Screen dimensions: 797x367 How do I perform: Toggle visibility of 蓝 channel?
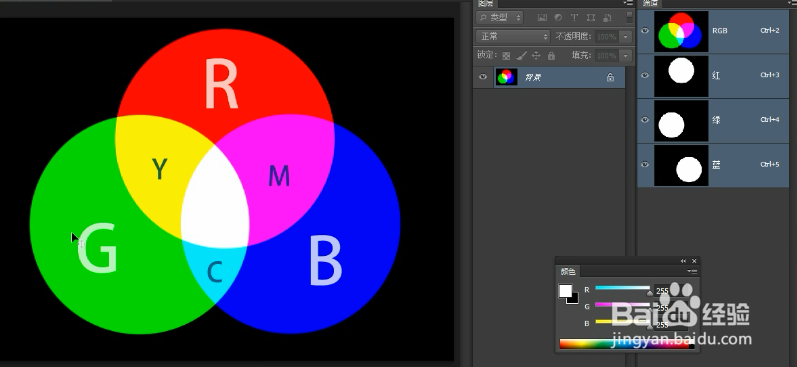[646, 165]
